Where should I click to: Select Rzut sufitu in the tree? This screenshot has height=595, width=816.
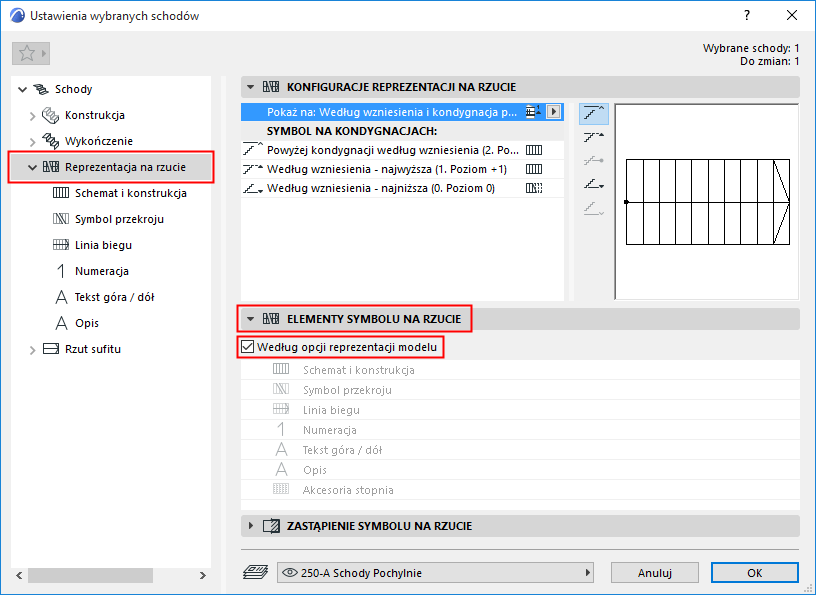point(93,349)
